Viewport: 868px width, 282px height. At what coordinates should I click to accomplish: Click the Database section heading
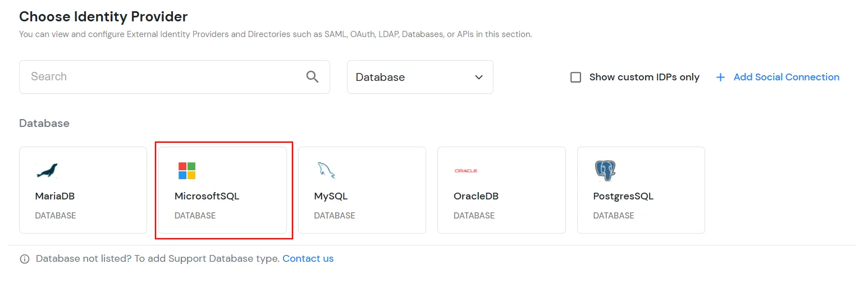pos(44,123)
